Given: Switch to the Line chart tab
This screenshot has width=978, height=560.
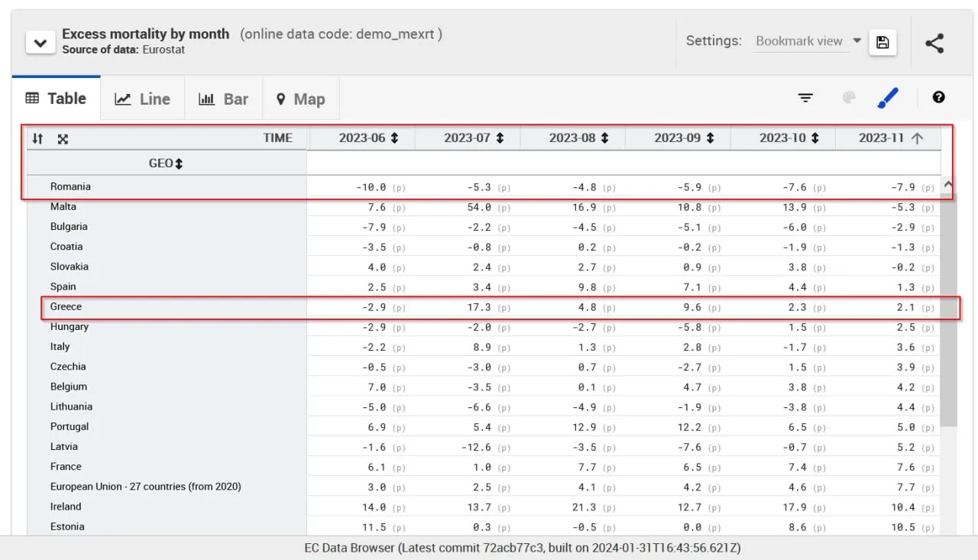Looking at the screenshot, I should [x=143, y=99].
